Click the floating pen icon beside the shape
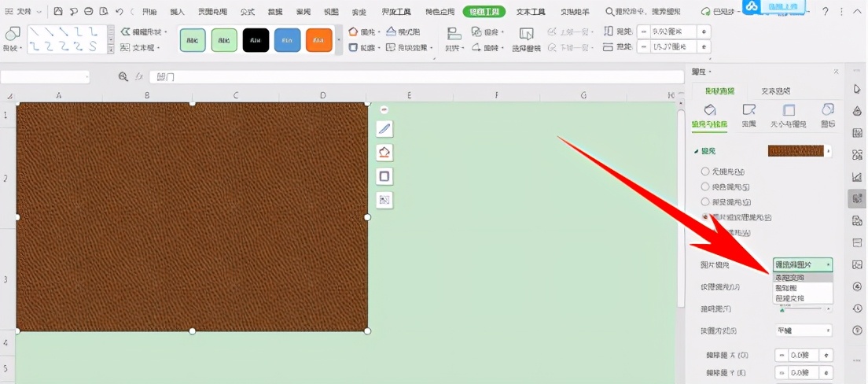868x384 pixels. pos(384,129)
